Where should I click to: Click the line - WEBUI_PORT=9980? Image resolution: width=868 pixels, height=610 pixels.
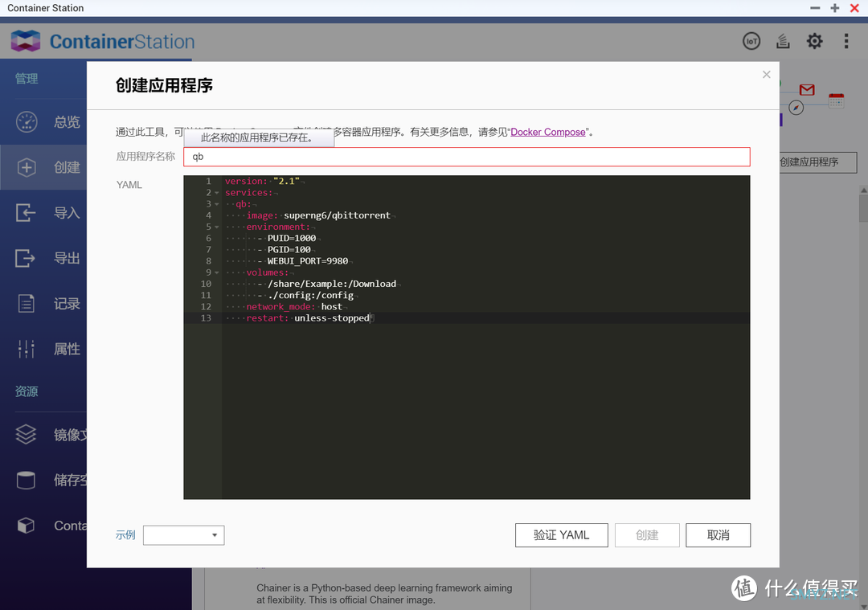(x=303, y=260)
